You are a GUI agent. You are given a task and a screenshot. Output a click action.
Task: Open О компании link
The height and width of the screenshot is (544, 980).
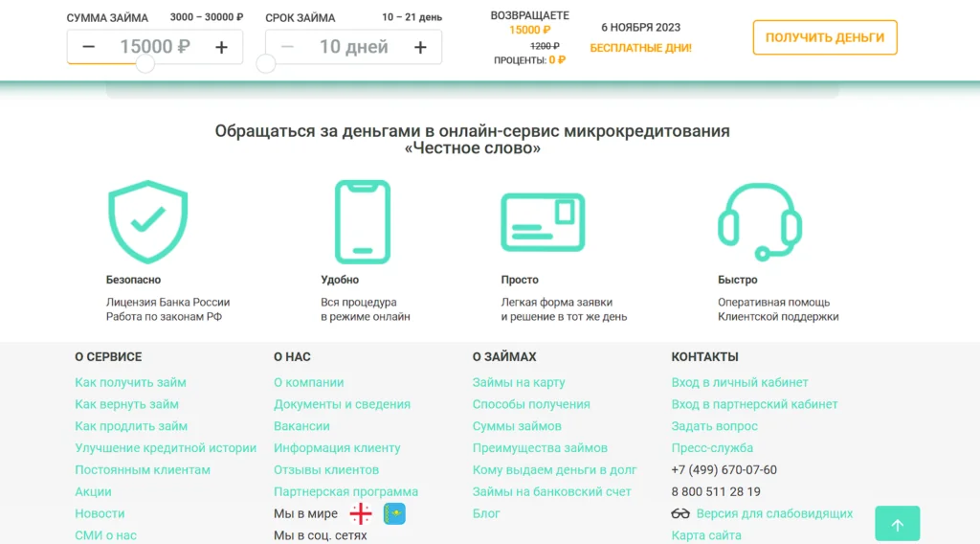tap(309, 382)
